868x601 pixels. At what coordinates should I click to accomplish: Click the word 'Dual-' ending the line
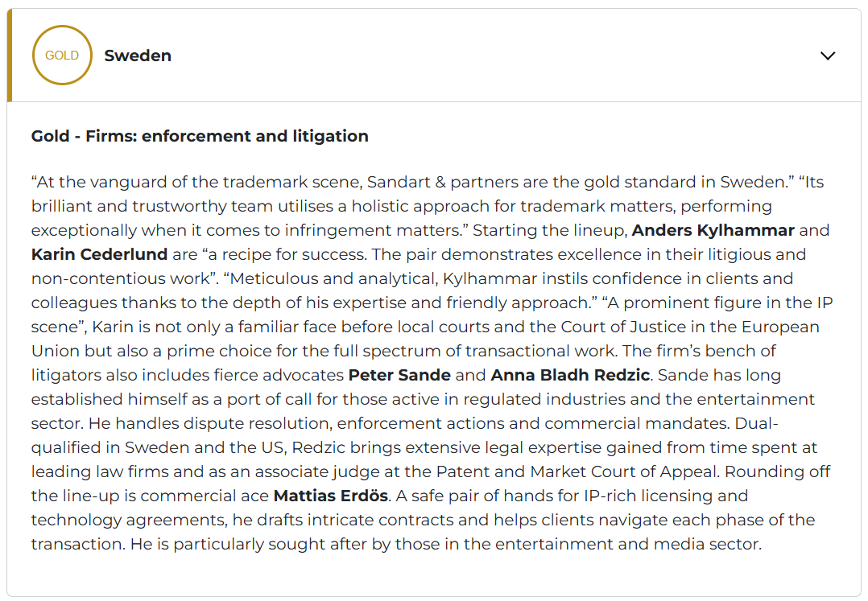tap(757, 423)
